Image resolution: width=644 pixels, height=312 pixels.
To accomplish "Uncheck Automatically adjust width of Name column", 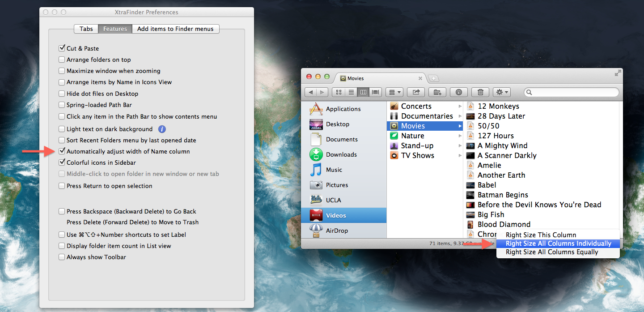I will 62,151.
